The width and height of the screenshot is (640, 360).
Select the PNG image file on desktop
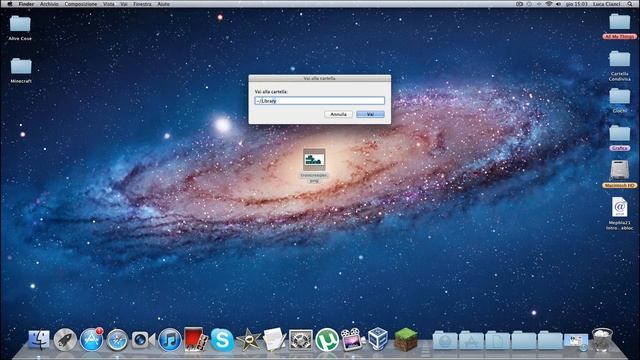point(314,165)
